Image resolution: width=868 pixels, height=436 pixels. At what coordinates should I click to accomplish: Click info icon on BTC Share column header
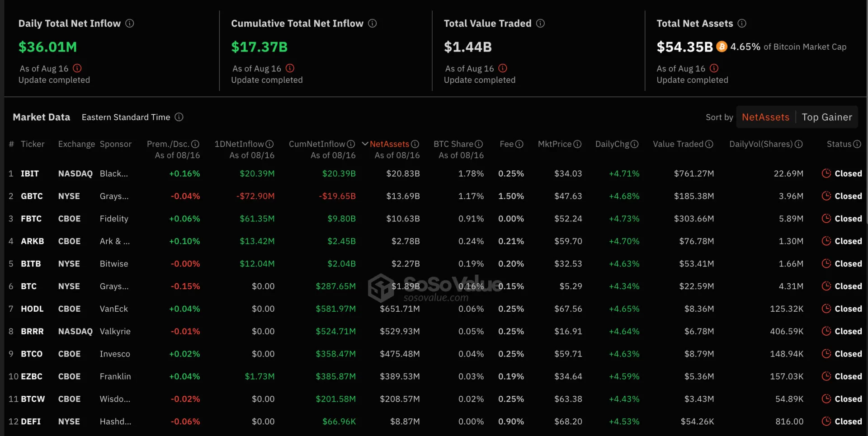coord(479,144)
